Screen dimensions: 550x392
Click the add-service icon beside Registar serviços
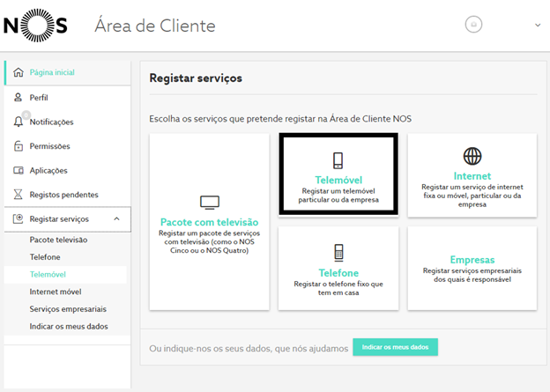19,218
